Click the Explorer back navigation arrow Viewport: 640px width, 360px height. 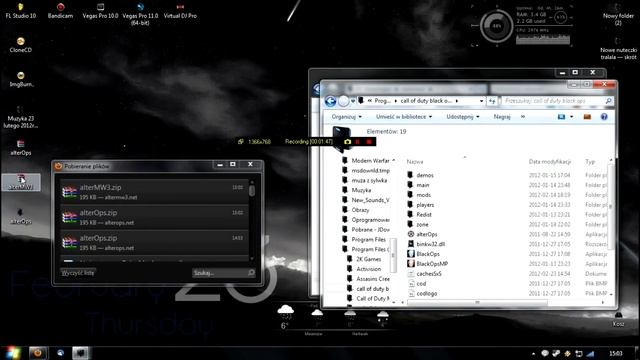click(x=331, y=101)
